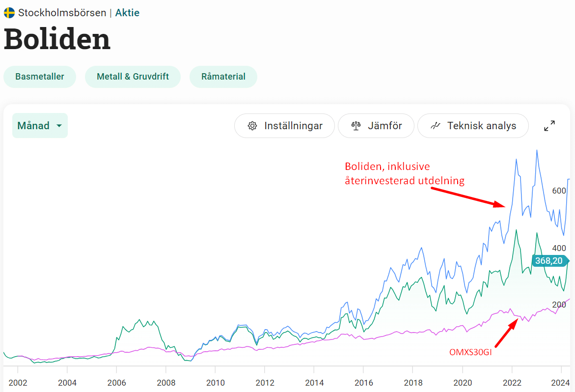This screenshot has height=392, width=575.
Task: Click the 2016 mark on time axis
Action: click(x=364, y=382)
